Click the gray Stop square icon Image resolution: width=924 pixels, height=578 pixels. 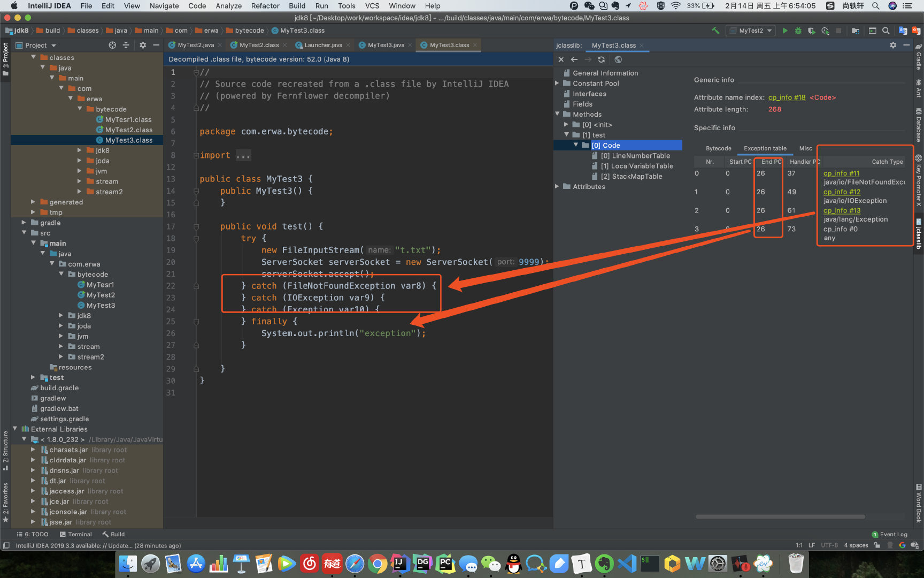(x=838, y=31)
